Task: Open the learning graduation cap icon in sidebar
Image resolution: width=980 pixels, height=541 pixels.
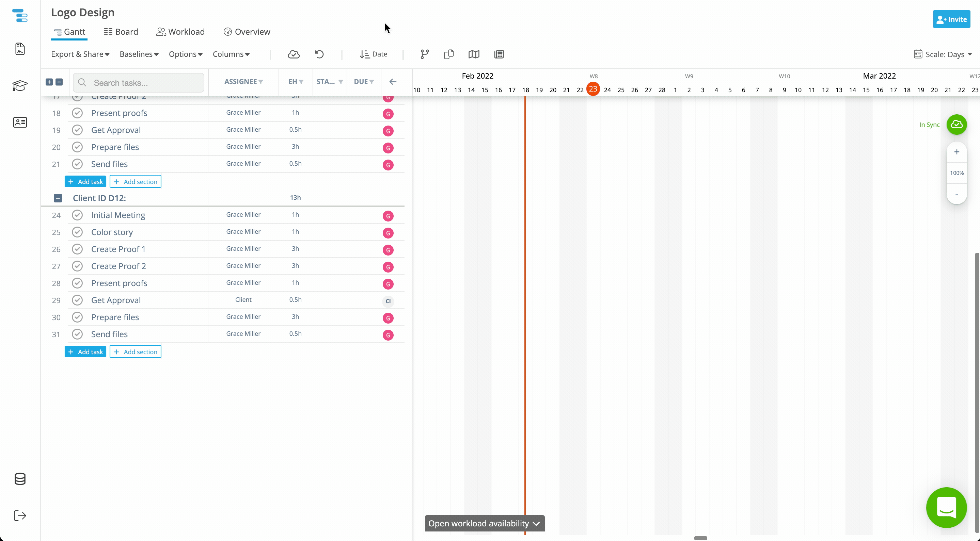Action: pos(20,85)
